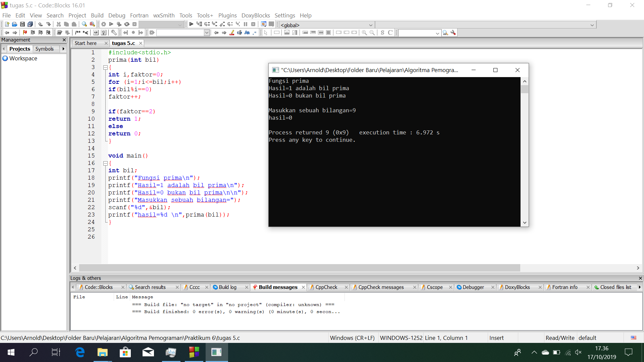This screenshot has width=644, height=362.
Task: Click the Build gear icon
Action: 104,24
